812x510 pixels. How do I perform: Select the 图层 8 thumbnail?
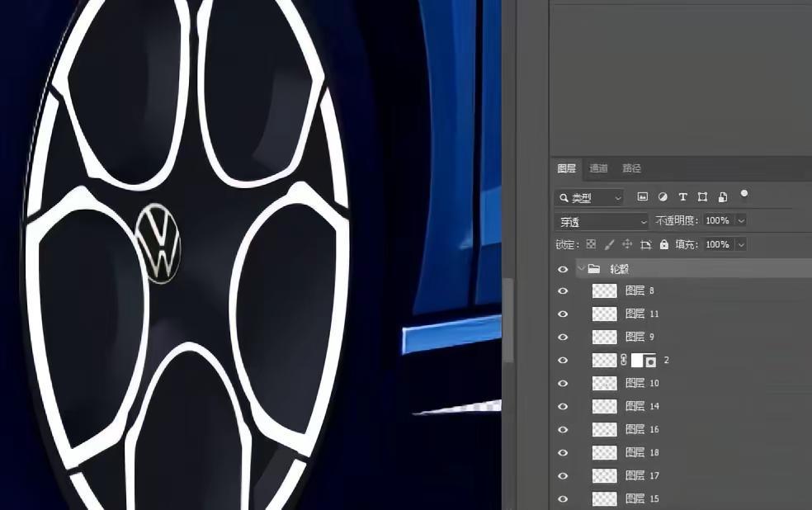604,291
